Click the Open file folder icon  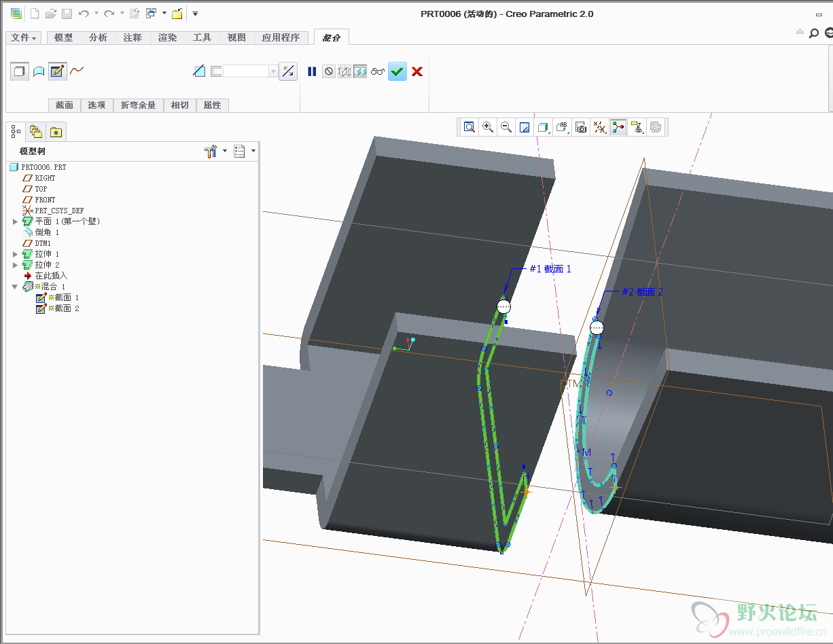[x=51, y=14]
